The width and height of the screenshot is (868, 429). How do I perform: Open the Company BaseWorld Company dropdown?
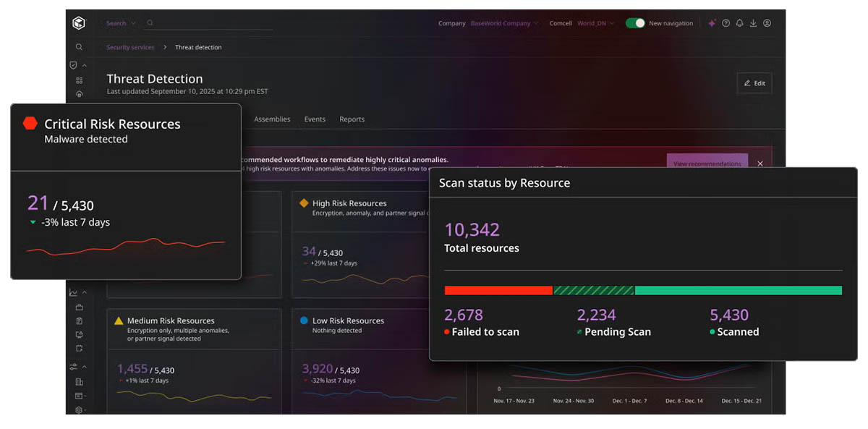pyautogui.click(x=504, y=23)
